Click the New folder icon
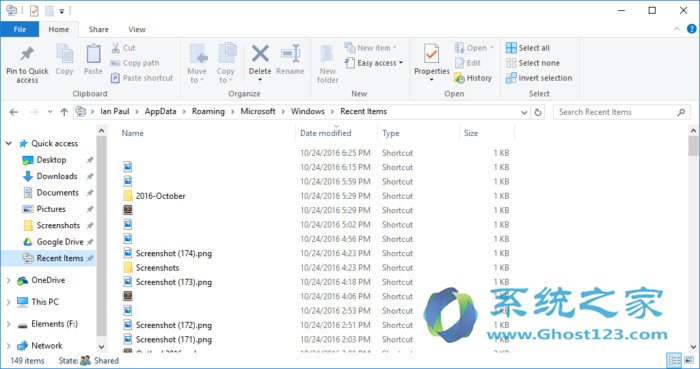The width and height of the screenshot is (700, 369). point(327,54)
